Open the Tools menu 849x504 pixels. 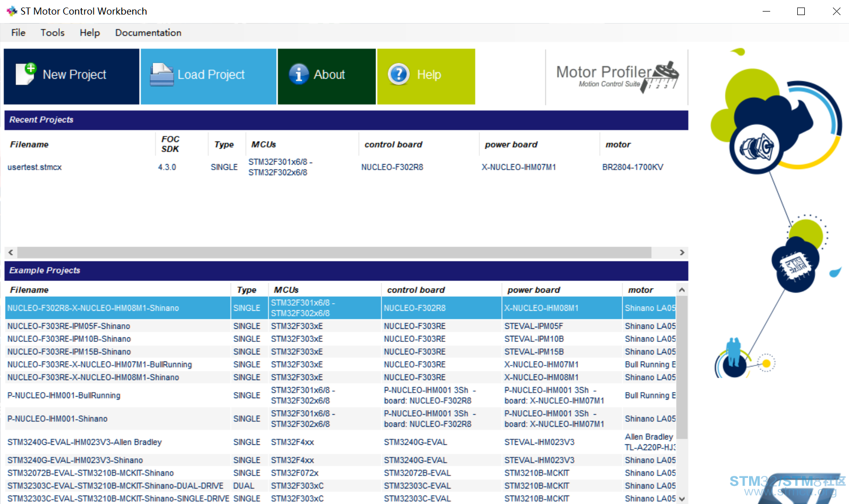[x=52, y=33]
